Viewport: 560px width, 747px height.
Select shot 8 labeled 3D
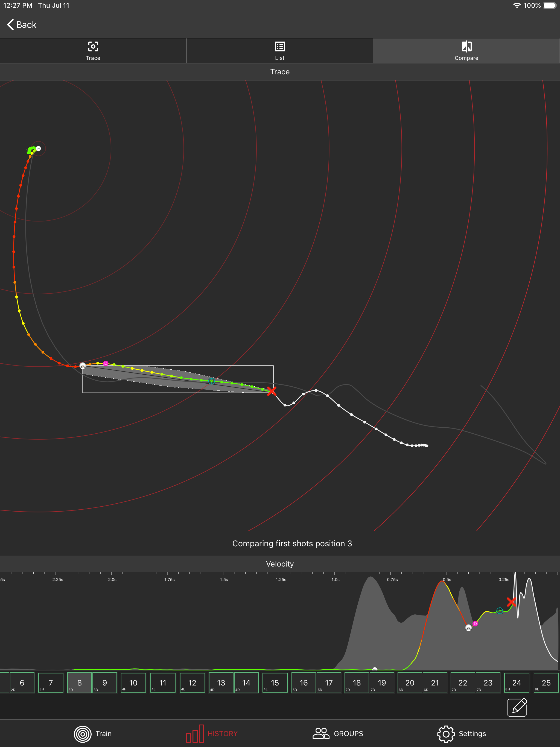click(79, 682)
